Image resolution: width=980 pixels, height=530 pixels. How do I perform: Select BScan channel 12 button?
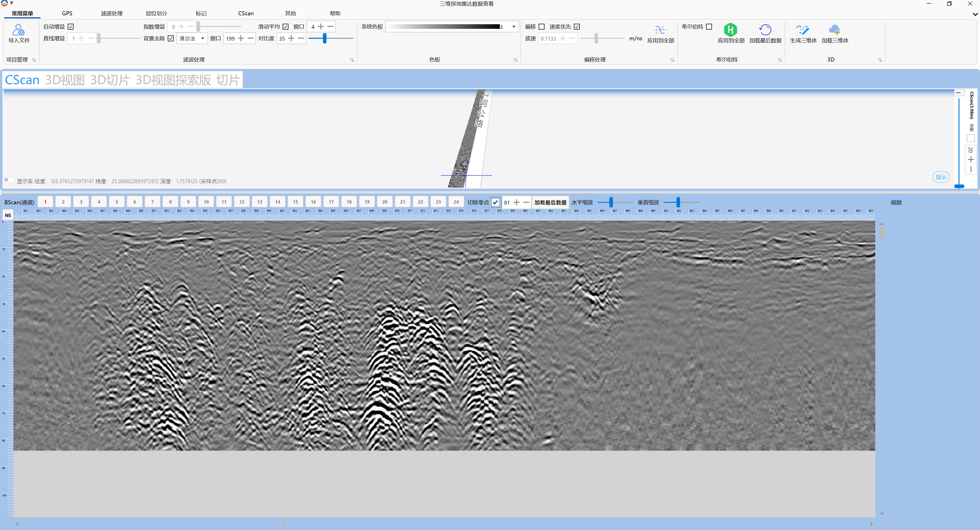tap(241, 202)
